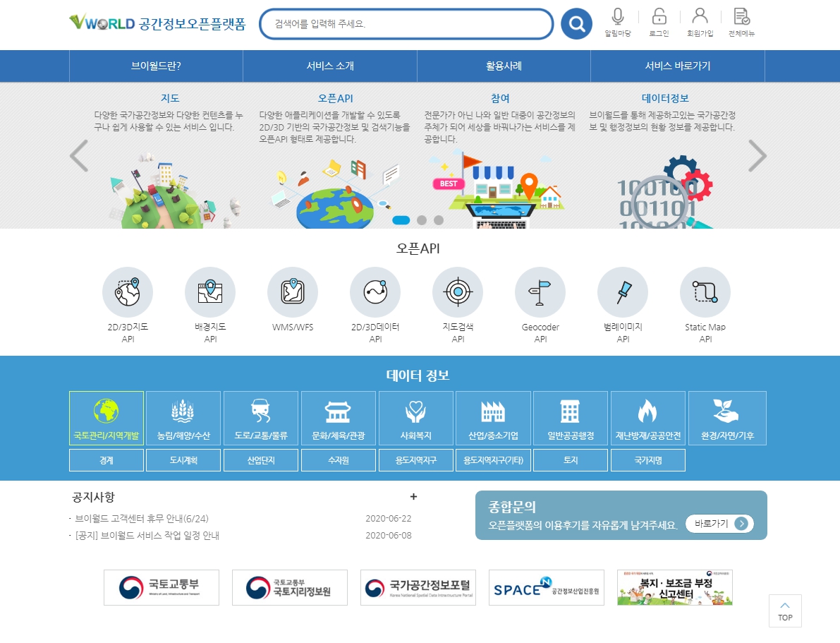Select the second carousel indicator dot
Image resolution: width=840 pixels, height=643 pixels.
pyautogui.click(x=422, y=220)
